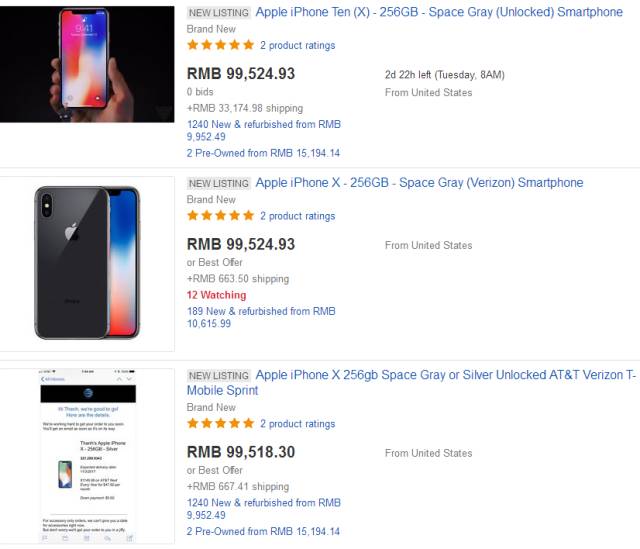The width and height of the screenshot is (640, 549).
Task: Open the AT&T Verizon T-Mobile Sprint listing title
Action: tap(445, 376)
